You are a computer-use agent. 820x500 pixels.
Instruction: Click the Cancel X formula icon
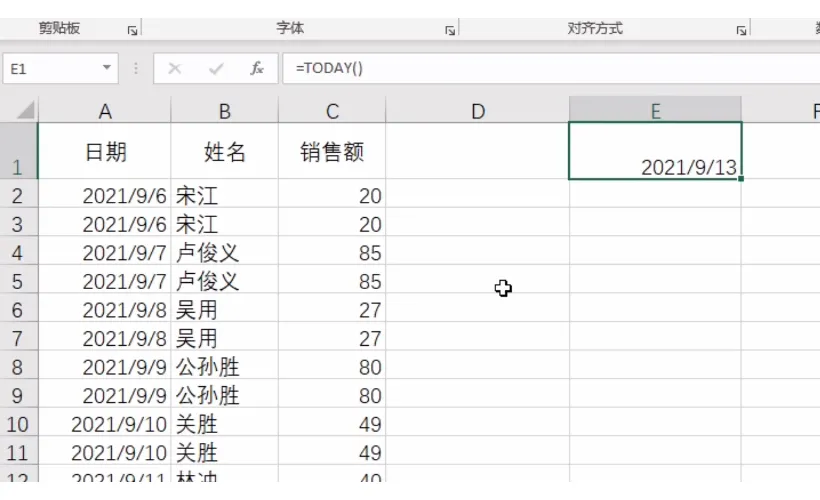pyautogui.click(x=175, y=68)
